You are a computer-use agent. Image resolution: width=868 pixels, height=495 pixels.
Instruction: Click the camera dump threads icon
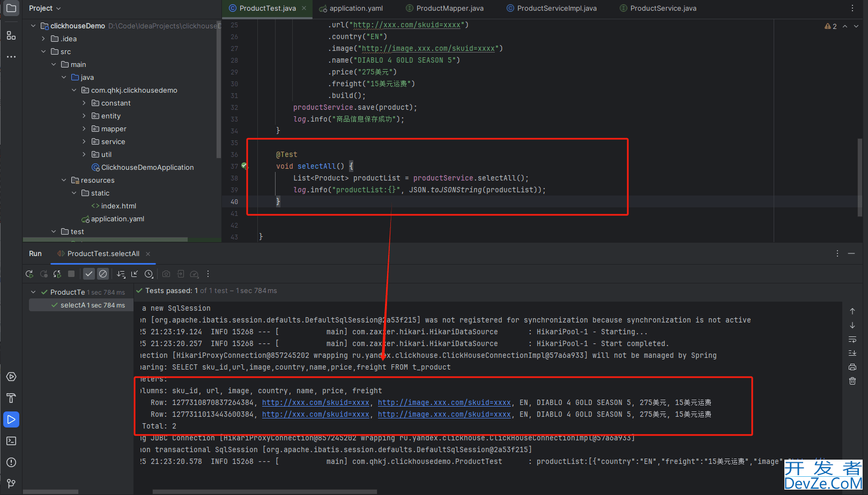(x=166, y=274)
